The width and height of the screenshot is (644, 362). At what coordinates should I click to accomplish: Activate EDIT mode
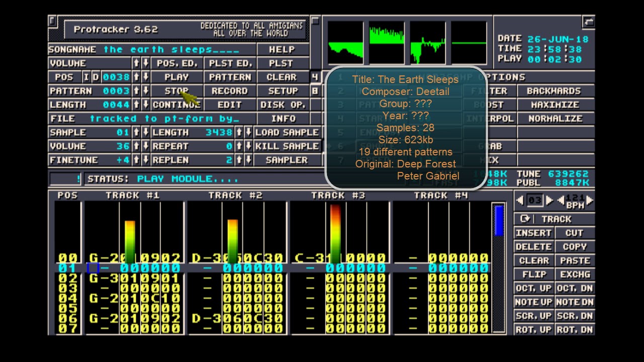point(229,105)
